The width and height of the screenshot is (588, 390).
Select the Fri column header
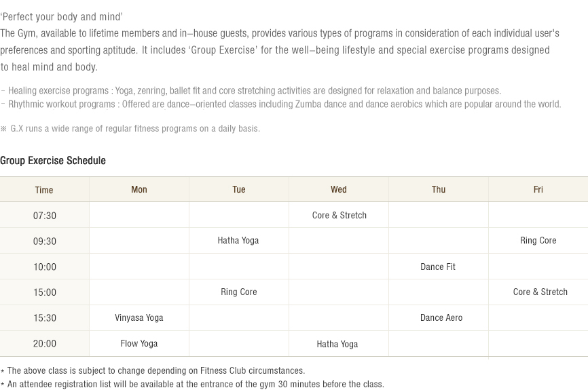click(538, 189)
